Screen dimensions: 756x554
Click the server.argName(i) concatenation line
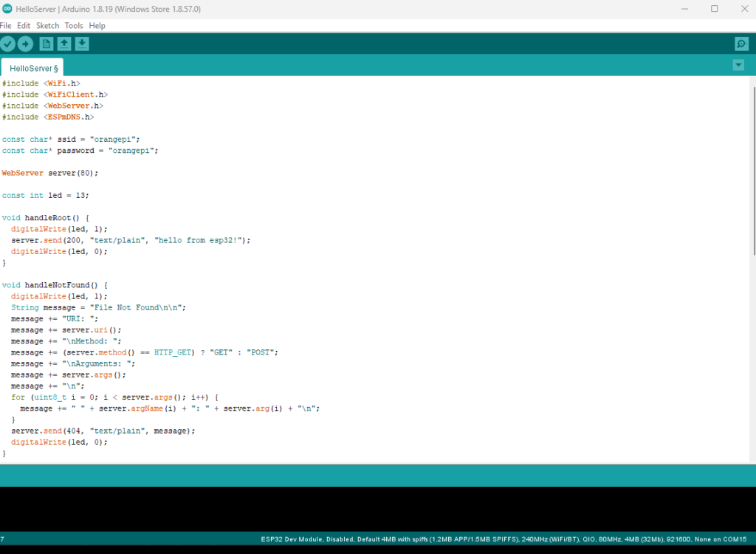(170, 408)
